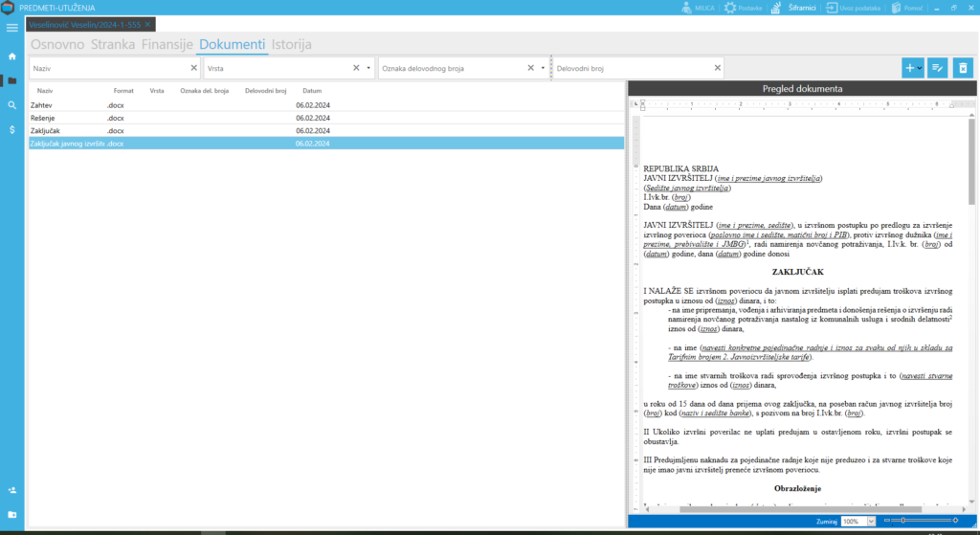Delete the selected document with trash icon
The height and width of the screenshot is (535, 980).
click(964, 68)
